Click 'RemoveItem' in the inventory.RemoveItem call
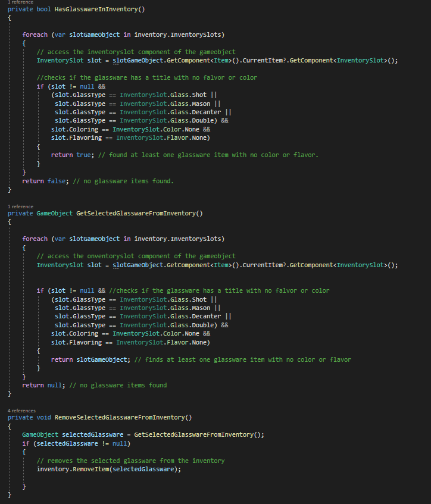The image size is (431, 504). (90, 469)
